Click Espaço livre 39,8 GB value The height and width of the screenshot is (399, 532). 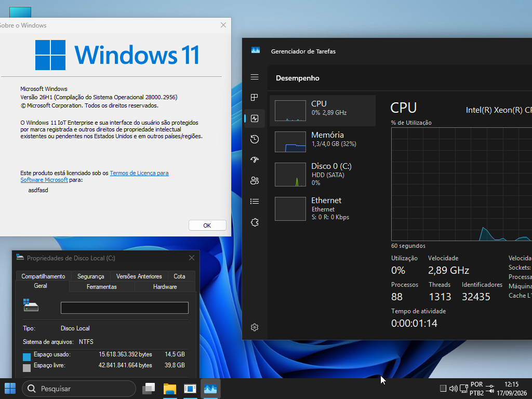175,365
